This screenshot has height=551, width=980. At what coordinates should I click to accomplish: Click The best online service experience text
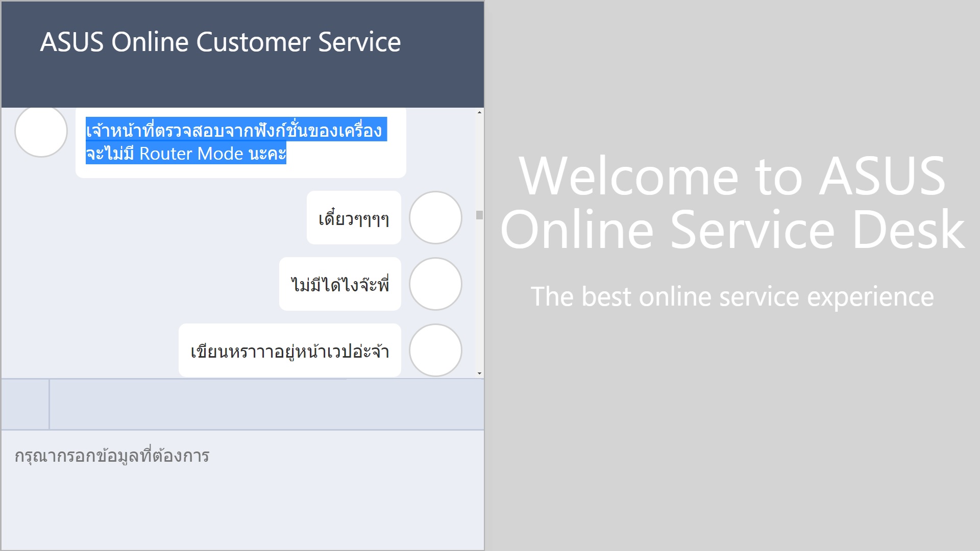tap(732, 296)
